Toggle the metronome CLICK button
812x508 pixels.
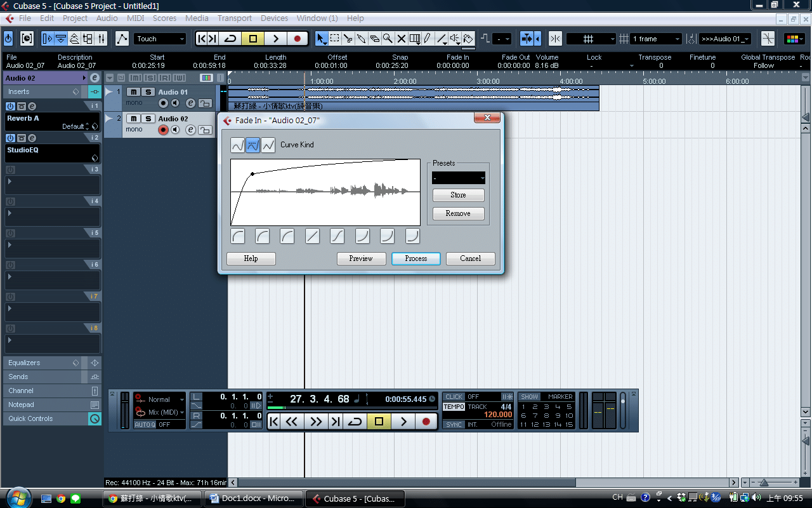click(x=454, y=397)
